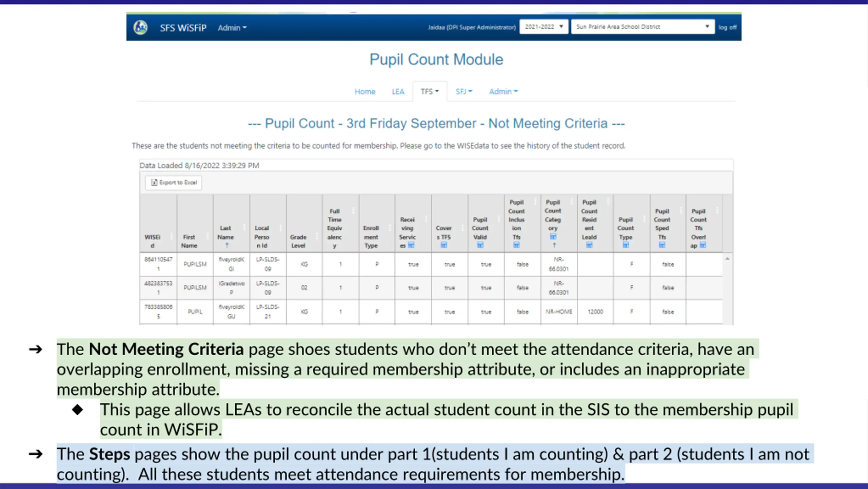The image size is (868, 489).
Task: Open column menu dots for Covers TFS
Action: coord(462,227)
